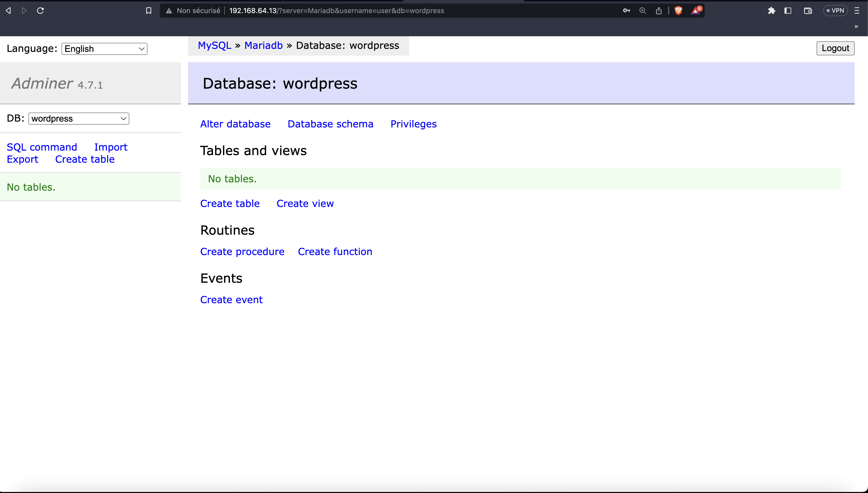
Task: Open the DB wordpress dropdown
Action: (79, 119)
